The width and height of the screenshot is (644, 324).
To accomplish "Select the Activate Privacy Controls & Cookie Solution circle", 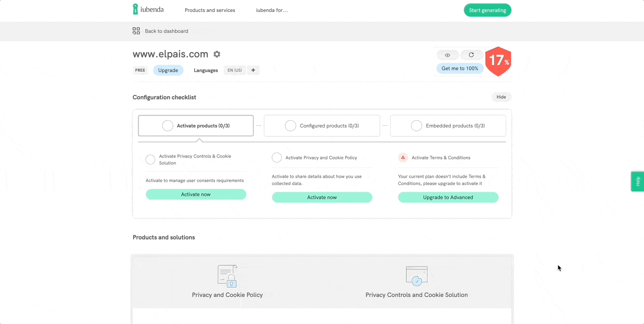I will click(150, 159).
